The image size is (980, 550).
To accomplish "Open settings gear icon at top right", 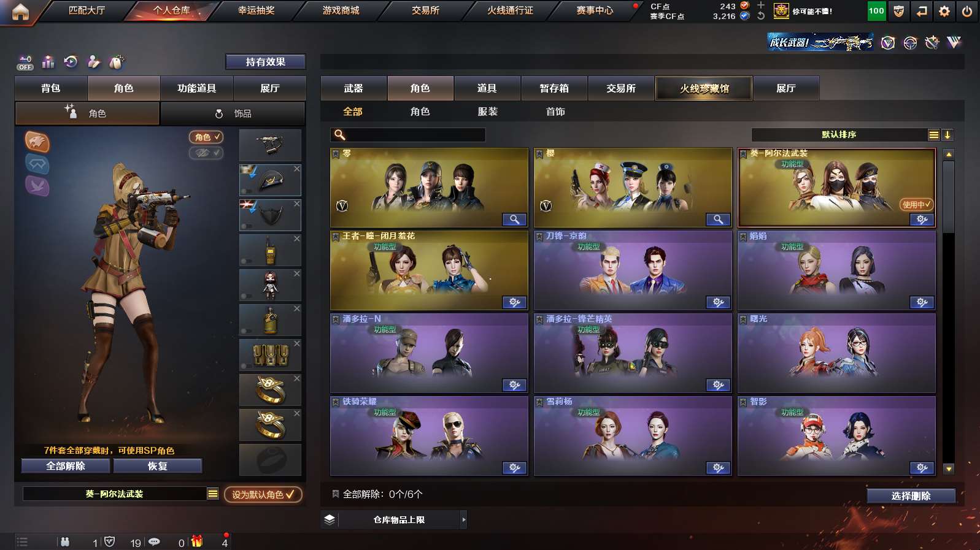I will point(944,11).
